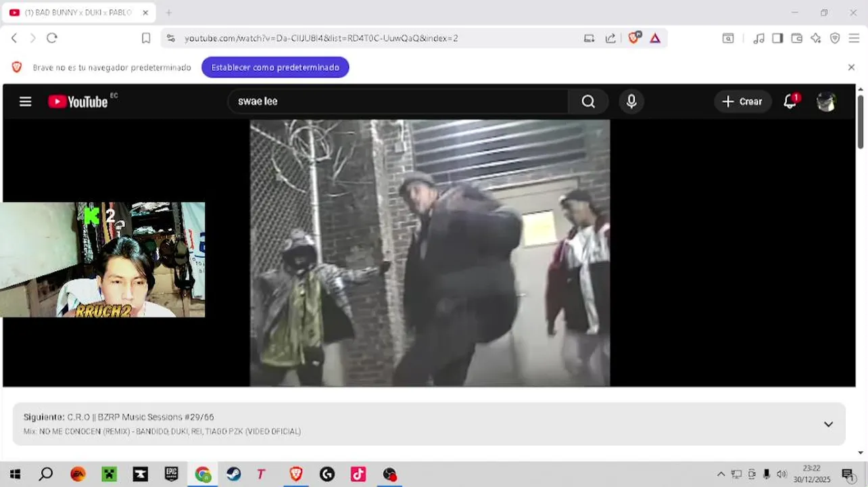Open the YouTube account avatar menu

(826, 101)
